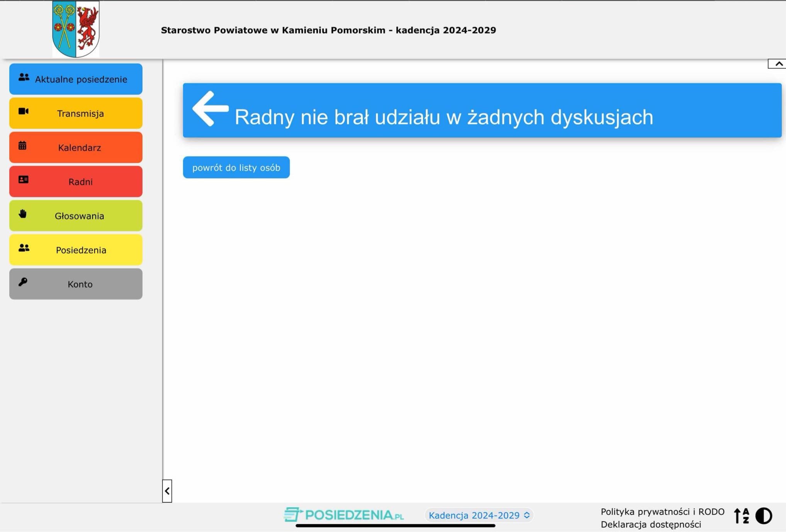
Task: Go to the Głosowania section
Action: click(76, 216)
